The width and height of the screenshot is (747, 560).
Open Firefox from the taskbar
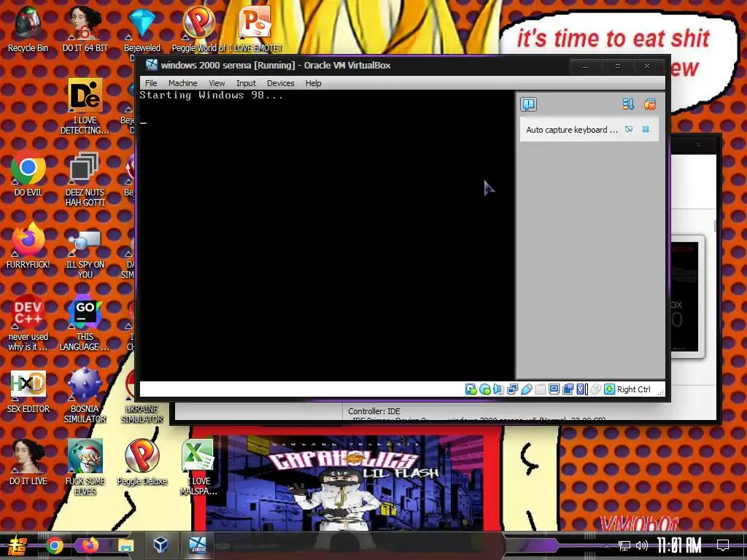pyautogui.click(x=90, y=545)
